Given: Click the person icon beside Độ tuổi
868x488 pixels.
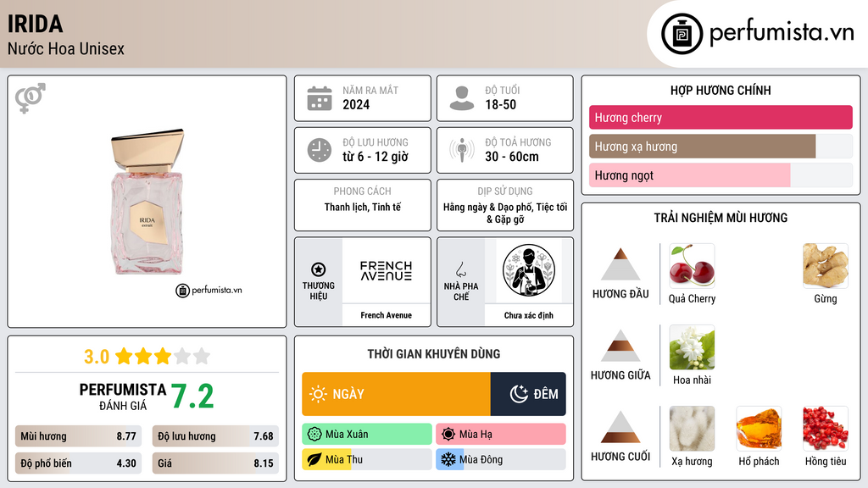Looking at the screenshot, I should (462, 98).
